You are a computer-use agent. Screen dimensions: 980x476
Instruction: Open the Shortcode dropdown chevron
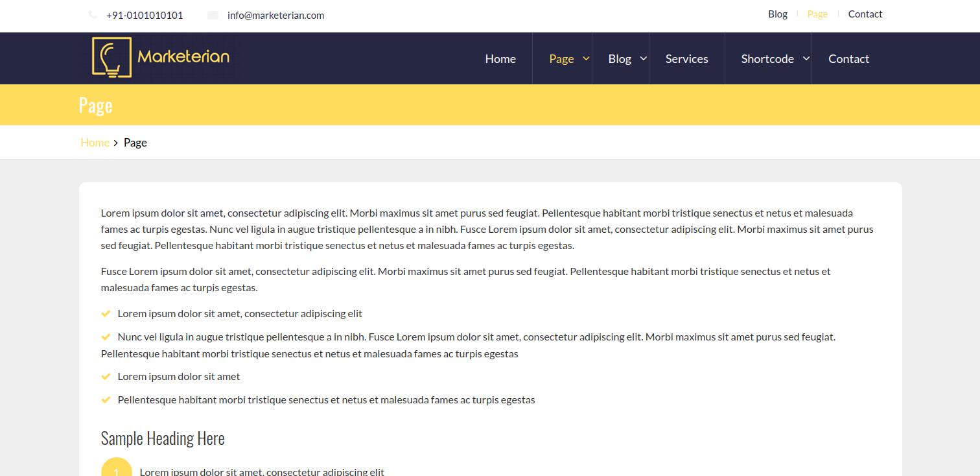(x=806, y=58)
